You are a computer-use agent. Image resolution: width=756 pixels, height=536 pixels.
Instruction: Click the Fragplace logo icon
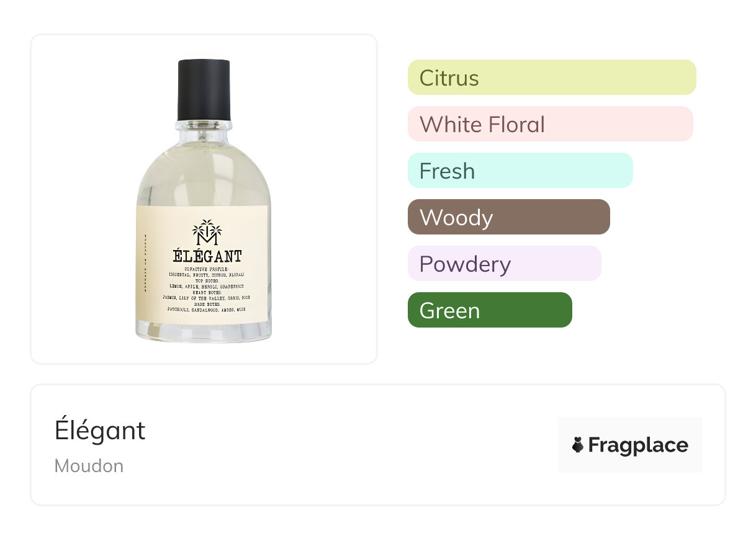point(578,445)
